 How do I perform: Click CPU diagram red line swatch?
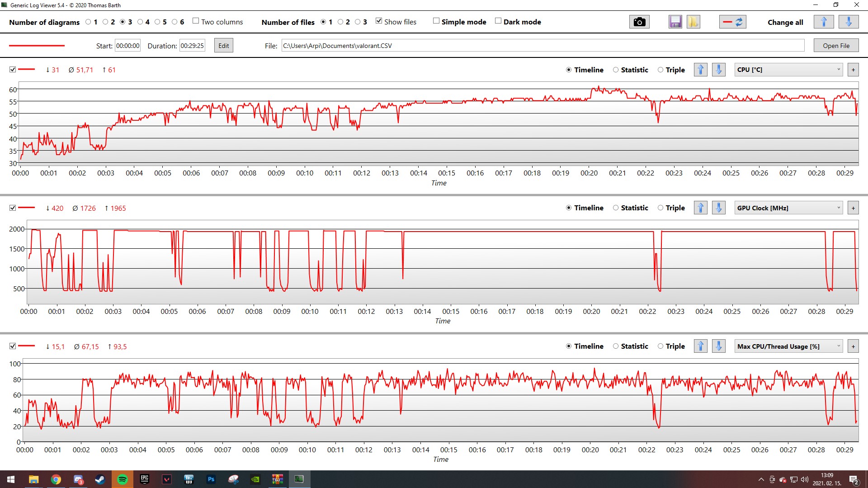tap(27, 70)
